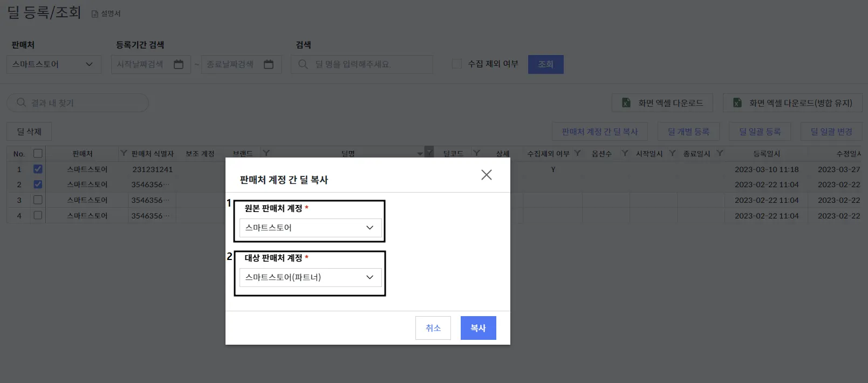Click the filter icon next to 옵션수 column
Screen dimensions: 868x383
625,153
